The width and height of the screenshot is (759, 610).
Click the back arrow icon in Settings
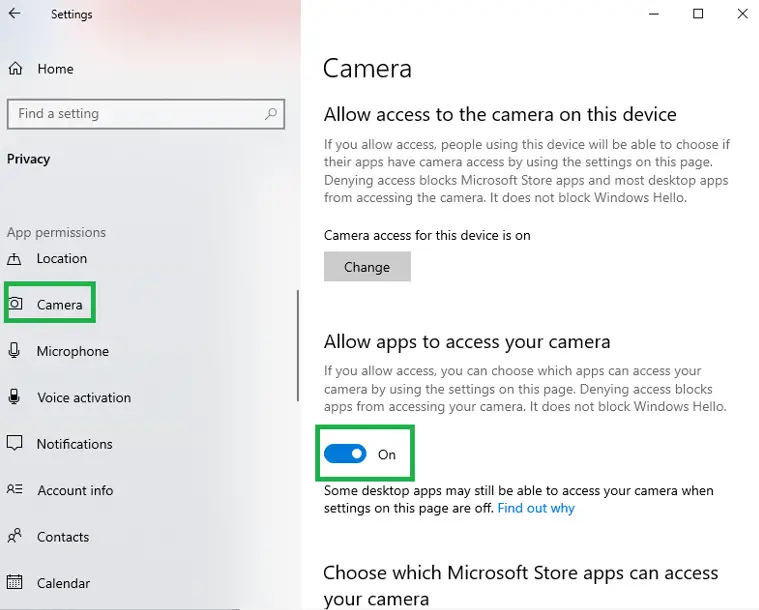pos(15,13)
